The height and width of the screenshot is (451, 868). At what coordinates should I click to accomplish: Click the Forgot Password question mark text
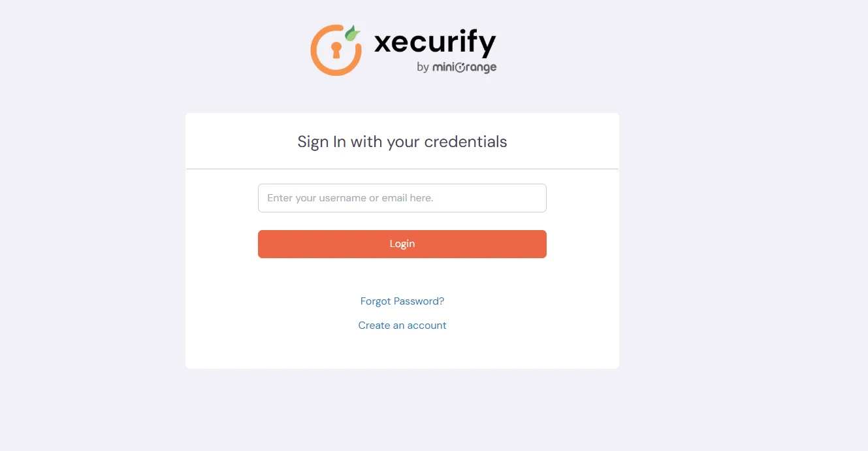pos(441,301)
